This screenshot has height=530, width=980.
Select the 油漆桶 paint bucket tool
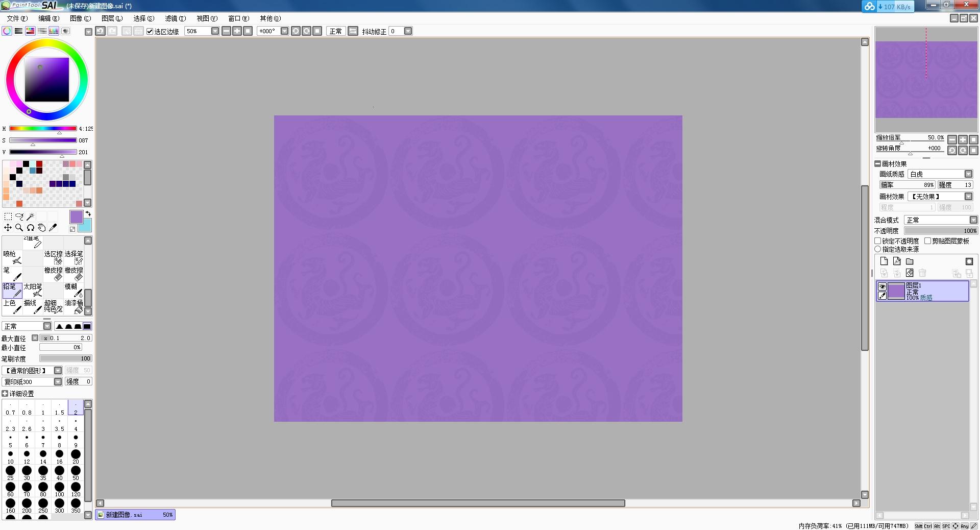tap(74, 306)
